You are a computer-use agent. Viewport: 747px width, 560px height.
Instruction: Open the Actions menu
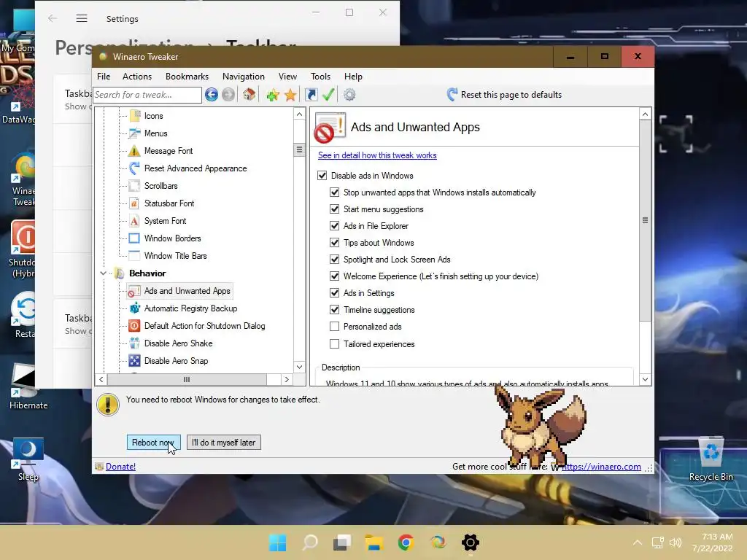point(136,77)
